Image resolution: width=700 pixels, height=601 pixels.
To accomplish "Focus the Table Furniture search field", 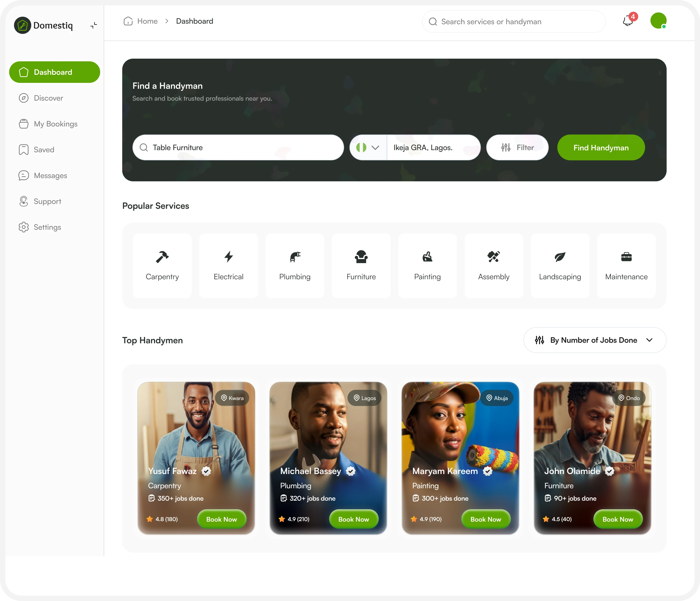I will 238,147.
